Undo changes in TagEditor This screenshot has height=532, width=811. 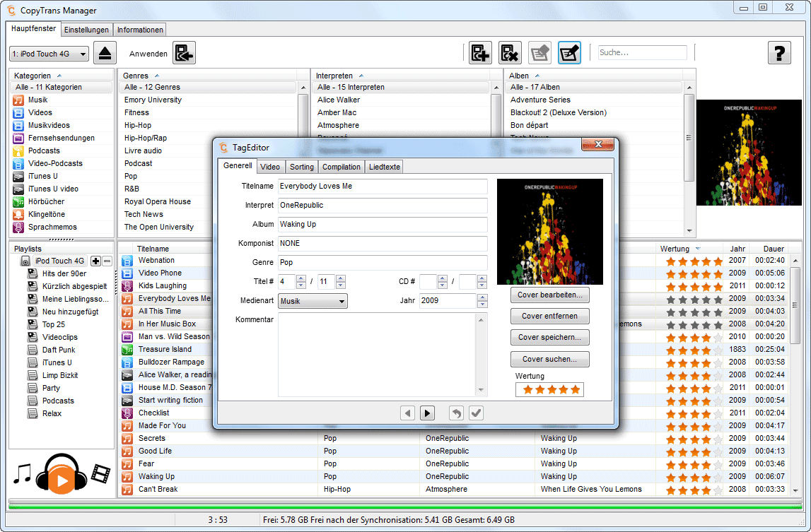pyautogui.click(x=456, y=413)
